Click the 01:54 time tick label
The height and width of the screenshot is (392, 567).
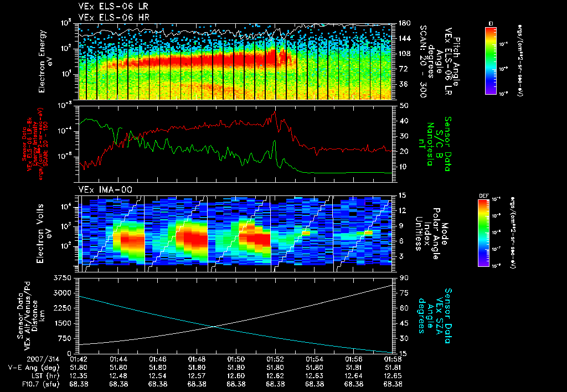pos(315,359)
